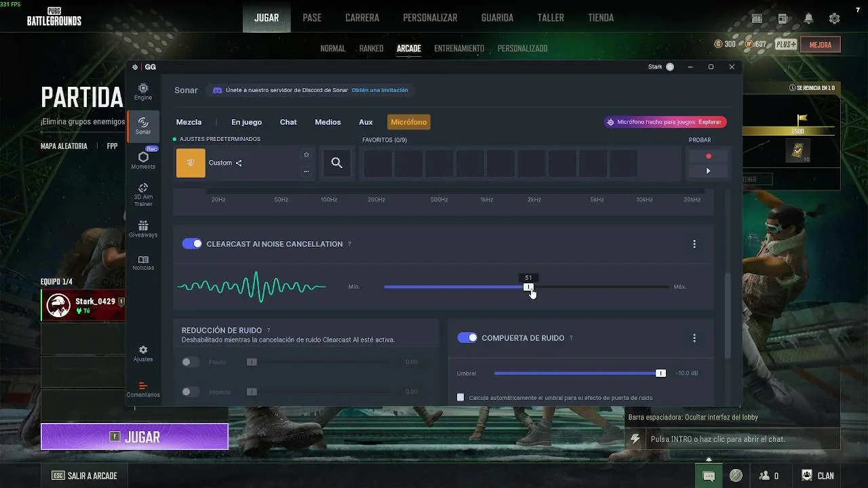Viewport: 868px width, 488px height.
Task: Open PUBG news icon in top bar
Action: 783,19
